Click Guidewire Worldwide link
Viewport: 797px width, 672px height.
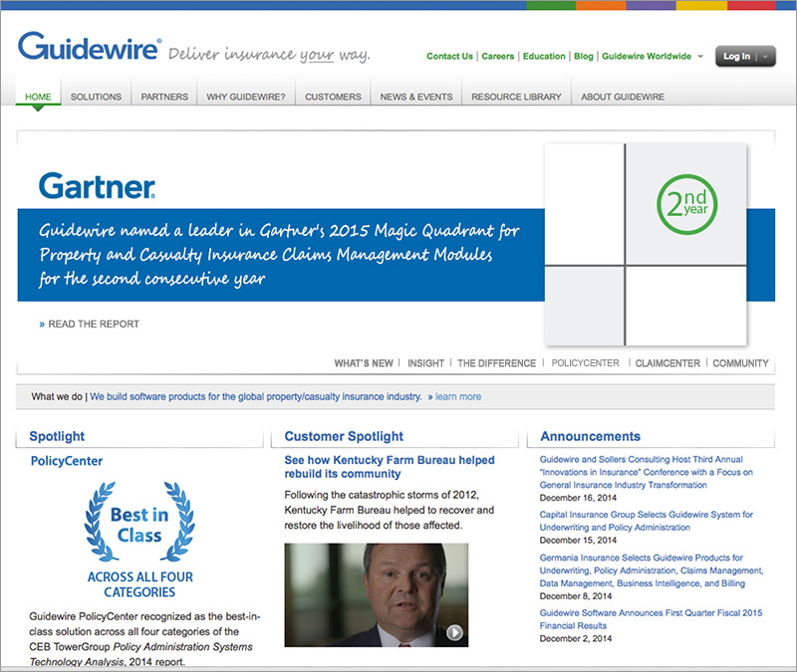(x=647, y=57)
